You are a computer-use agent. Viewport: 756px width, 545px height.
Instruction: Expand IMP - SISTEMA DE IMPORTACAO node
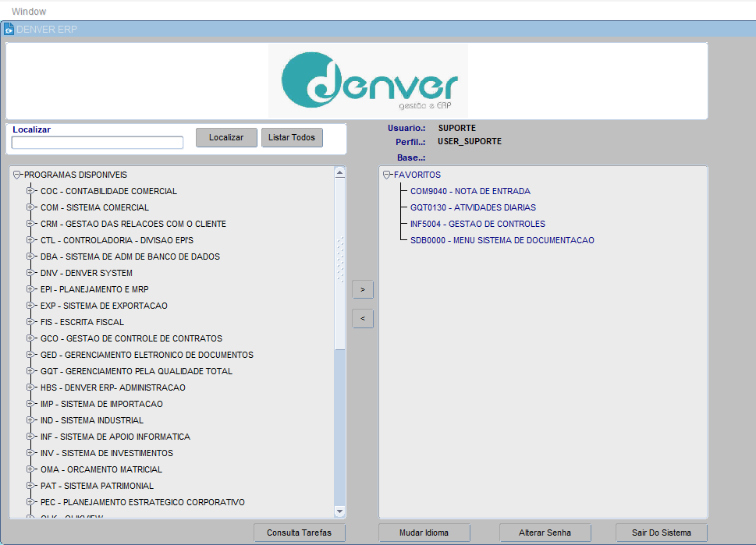[30, 404]
